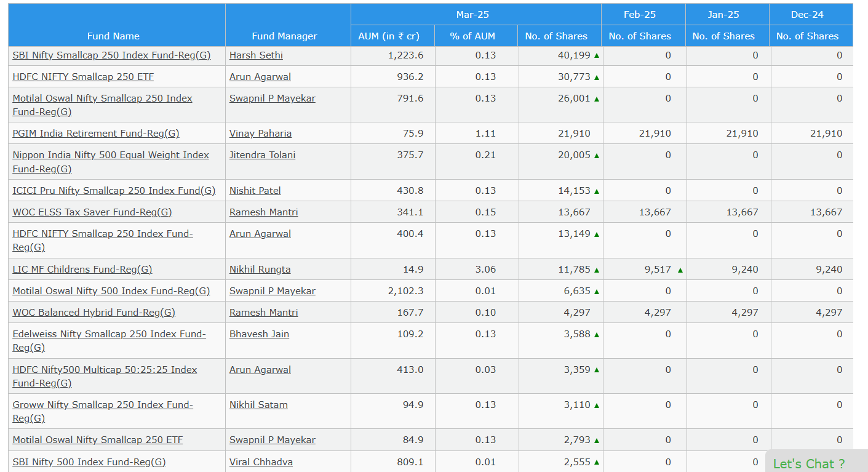Click the Fund Name column header

tap(113, 36)
